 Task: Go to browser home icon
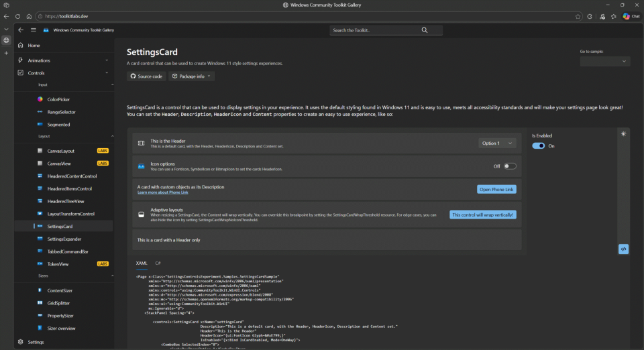[29, 16]
